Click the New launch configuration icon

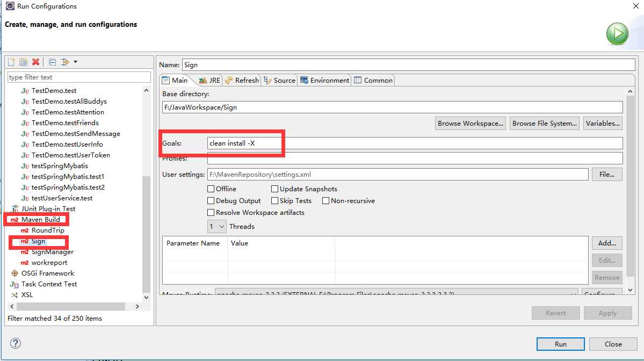[11, 62]
